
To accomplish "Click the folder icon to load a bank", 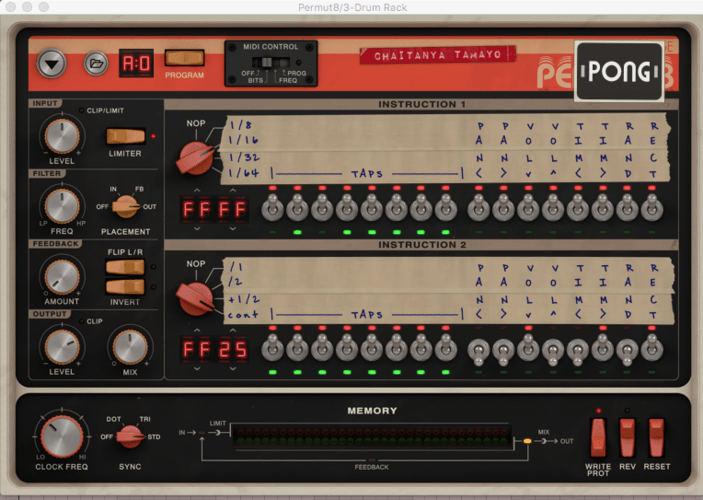I will 96,64.
